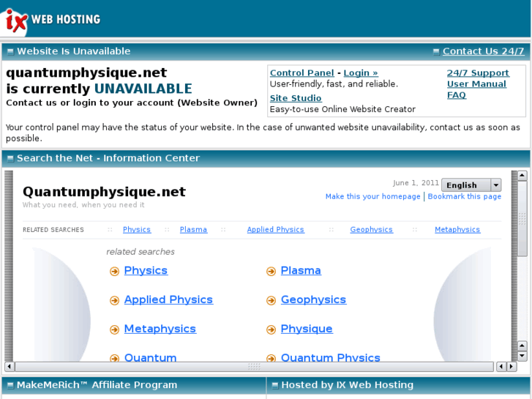Open the large Geophysics search link
Screen dimensions: 532x399
(313, 300)
